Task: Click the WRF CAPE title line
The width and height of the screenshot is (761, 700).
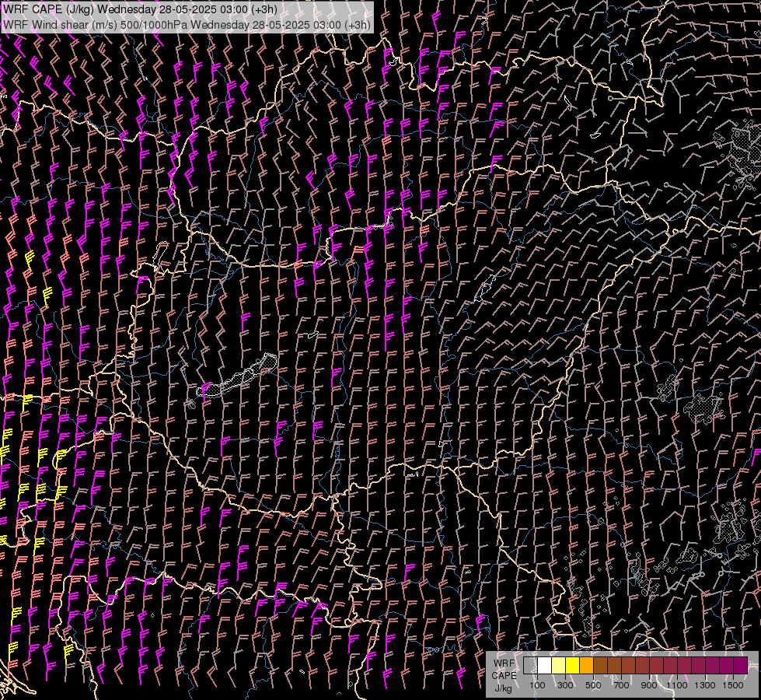Action: 140,9
